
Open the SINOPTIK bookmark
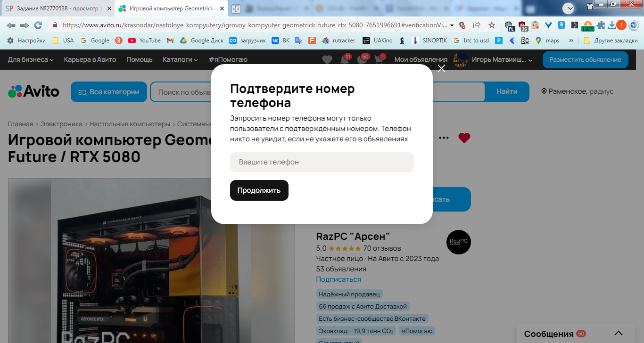click(429, 41)
